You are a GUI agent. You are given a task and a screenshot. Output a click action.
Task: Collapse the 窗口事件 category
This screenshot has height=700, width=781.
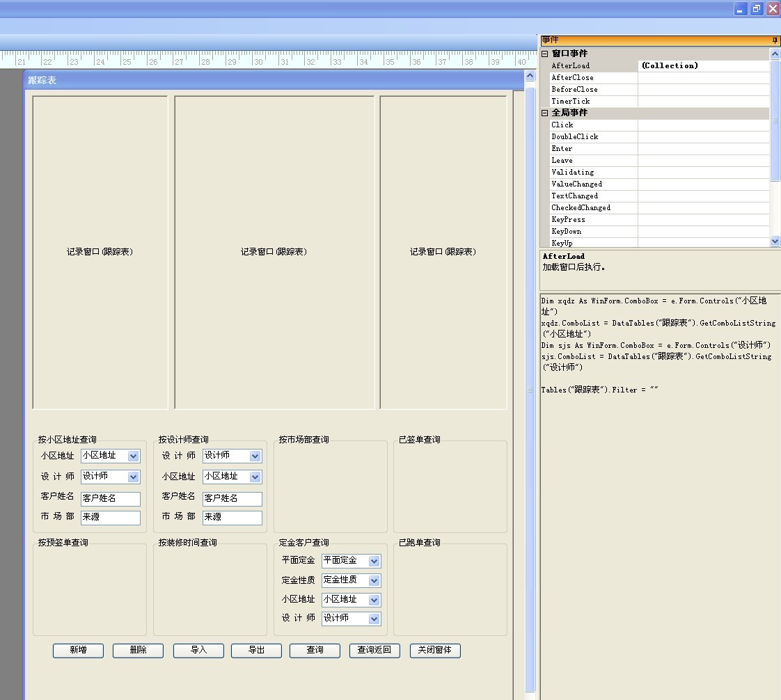[544, 54]
